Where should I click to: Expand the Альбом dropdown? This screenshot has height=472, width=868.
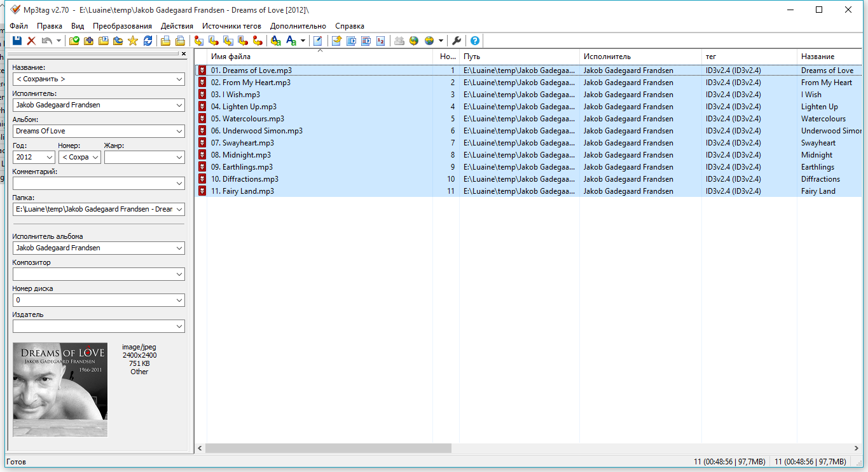pyautogui.click(x=179, y=131)
